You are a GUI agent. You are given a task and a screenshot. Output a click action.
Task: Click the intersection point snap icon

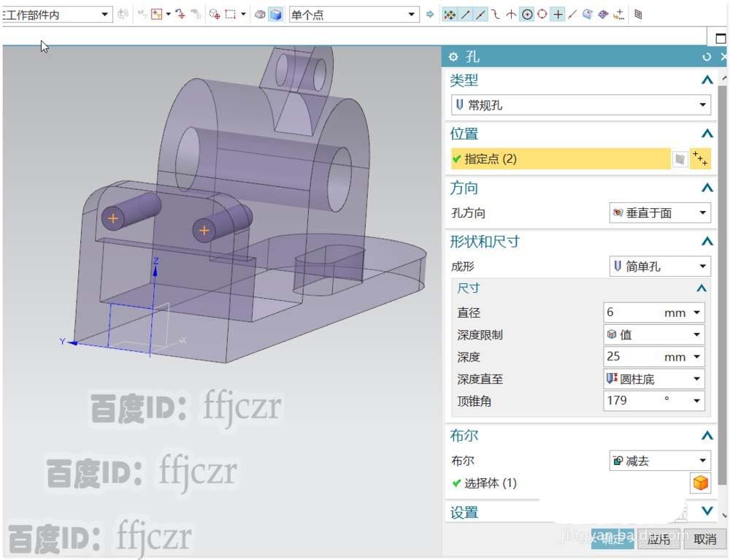coord(511,14)
